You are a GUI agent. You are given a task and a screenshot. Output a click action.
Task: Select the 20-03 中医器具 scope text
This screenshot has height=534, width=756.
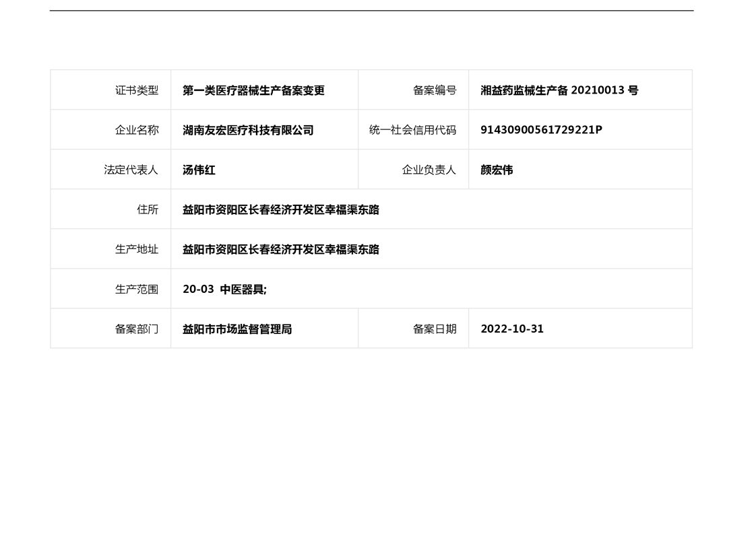[x=224, y=289]
